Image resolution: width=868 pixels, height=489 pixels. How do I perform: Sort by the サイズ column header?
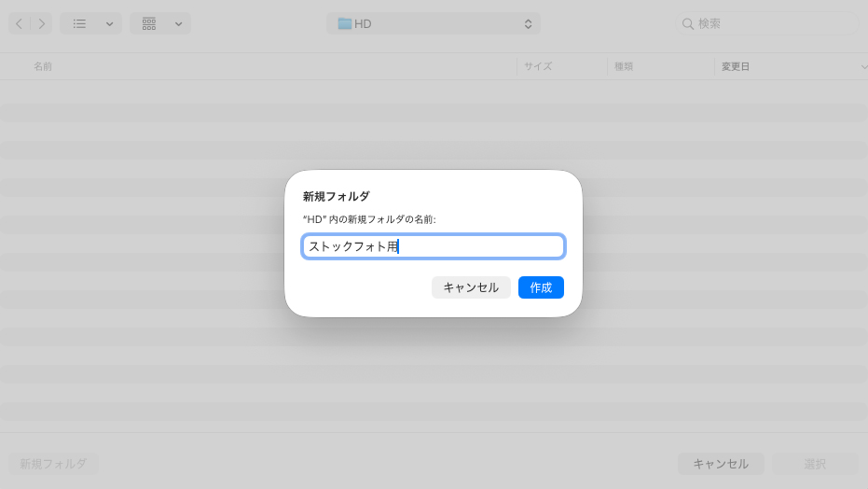point(538,66)
